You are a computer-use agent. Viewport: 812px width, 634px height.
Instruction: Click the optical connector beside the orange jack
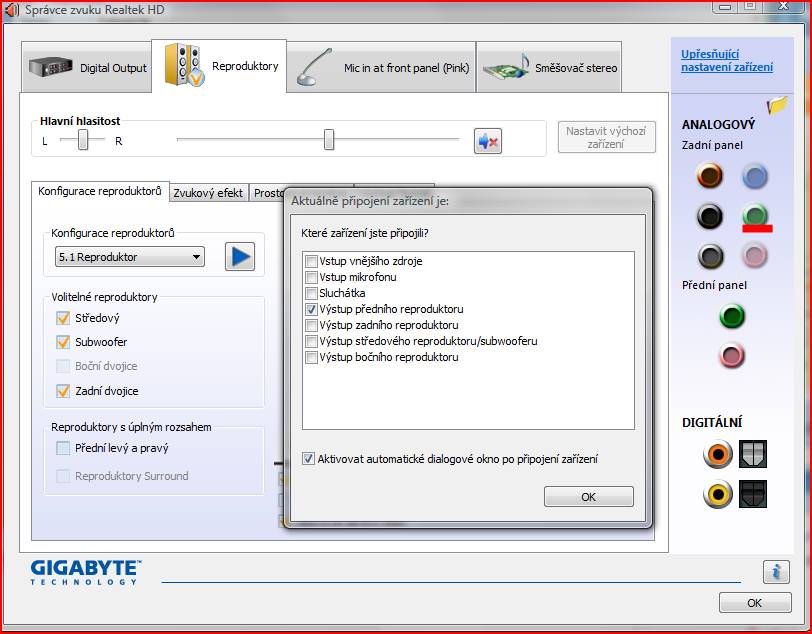point(752,454)
